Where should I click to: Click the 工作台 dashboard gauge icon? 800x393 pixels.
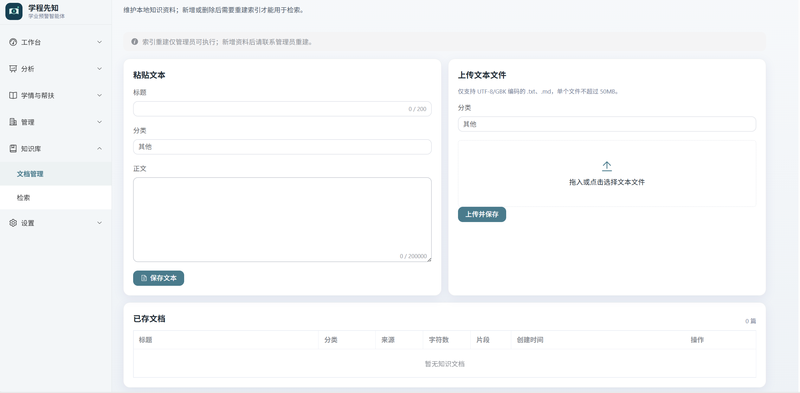[13, 42]
